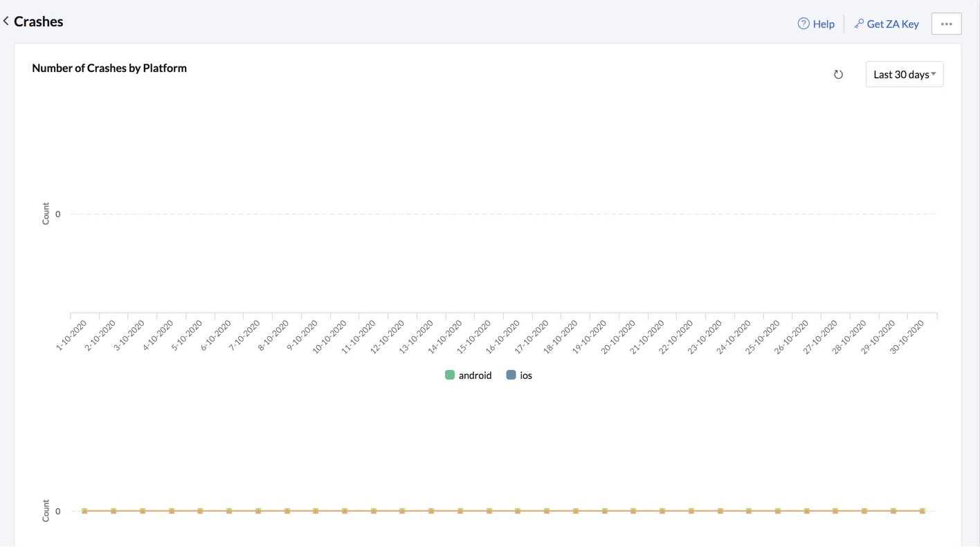Screen dimensions: 980x547
Task: Click the Crashes page title
Action: click(39, 21)
